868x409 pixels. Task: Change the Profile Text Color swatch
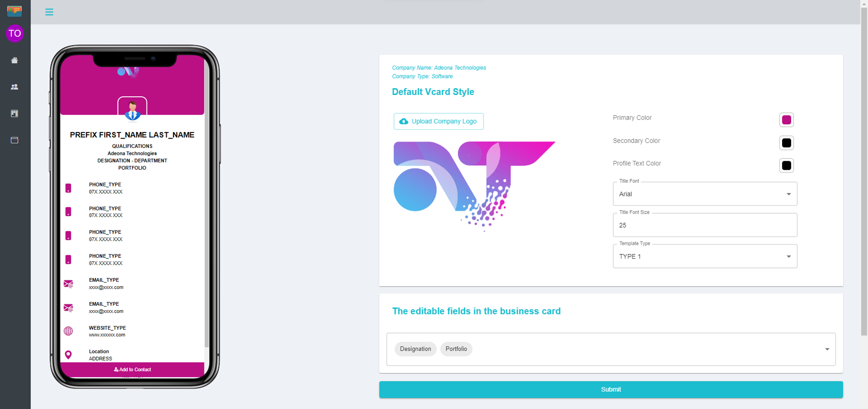tap(786, 165)
